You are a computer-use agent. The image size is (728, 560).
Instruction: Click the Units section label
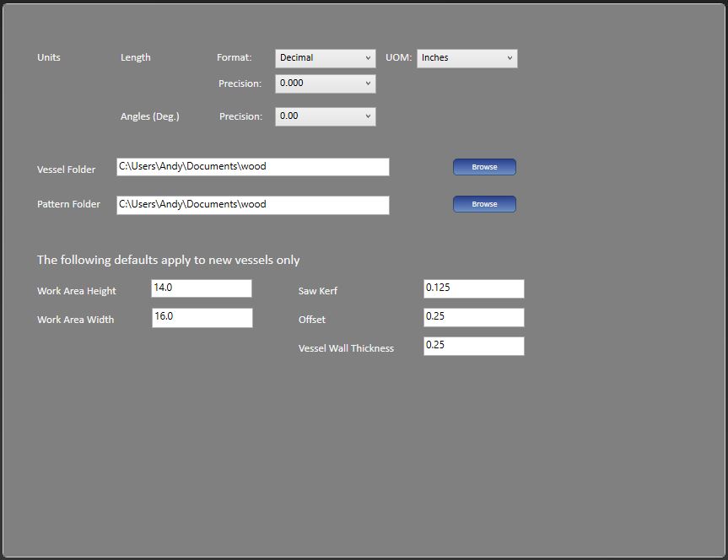(x=49, y=57)
